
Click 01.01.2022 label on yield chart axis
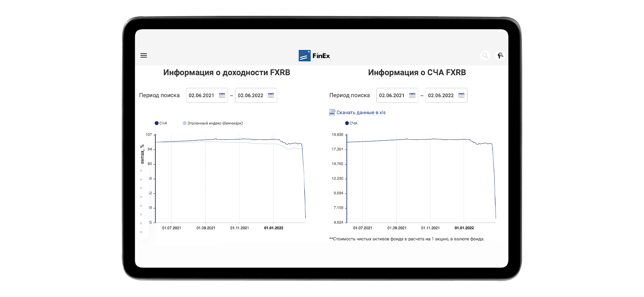click(x=274, y=228)
